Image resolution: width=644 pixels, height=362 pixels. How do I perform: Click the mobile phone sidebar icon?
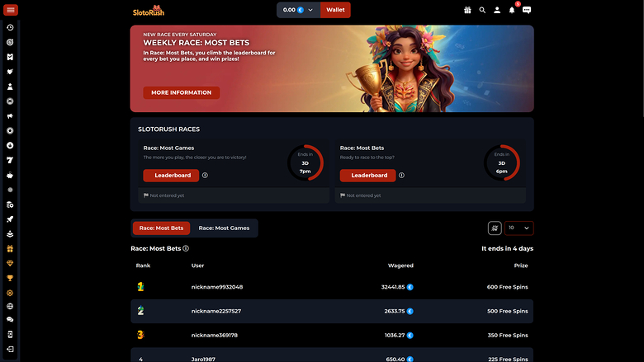coord(10,335)
